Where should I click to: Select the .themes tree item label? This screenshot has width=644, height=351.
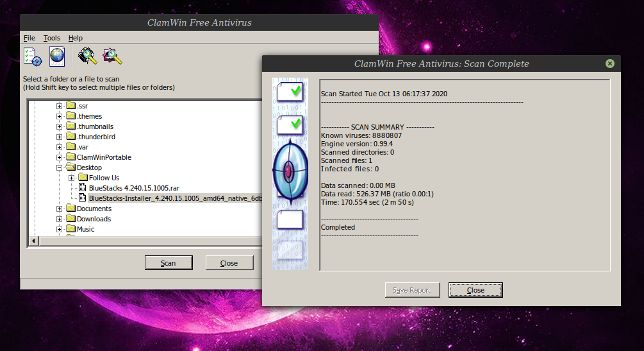90,116
